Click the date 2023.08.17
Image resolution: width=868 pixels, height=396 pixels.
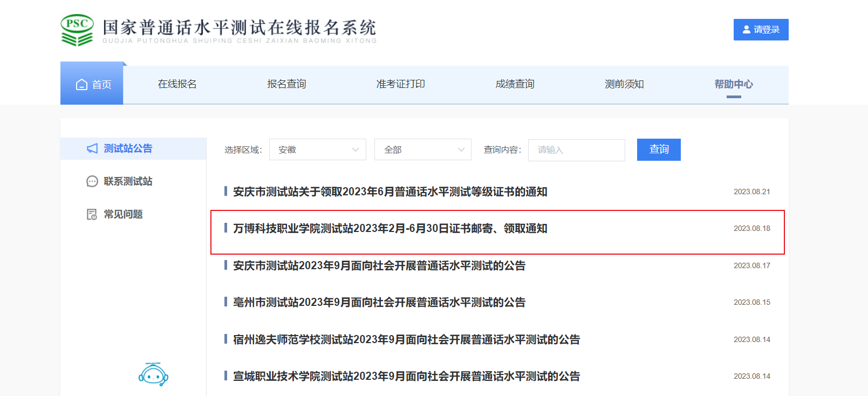[x=752, y=265]
